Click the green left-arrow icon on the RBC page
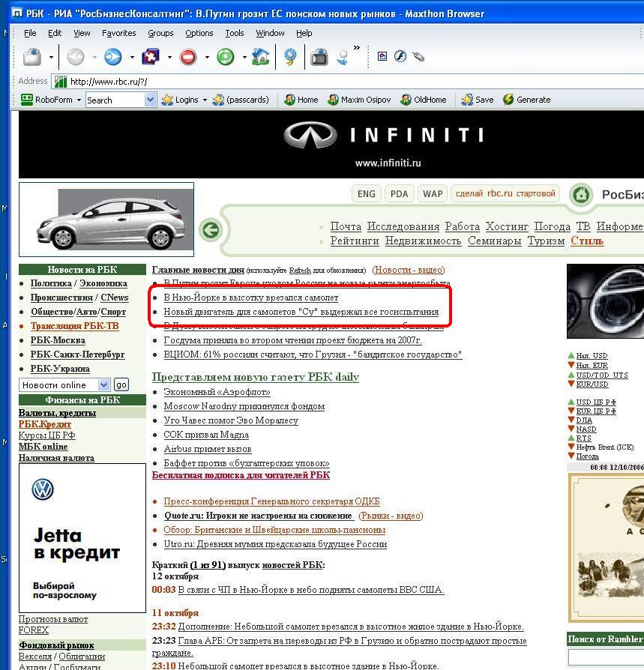 [x=210, y=230]
